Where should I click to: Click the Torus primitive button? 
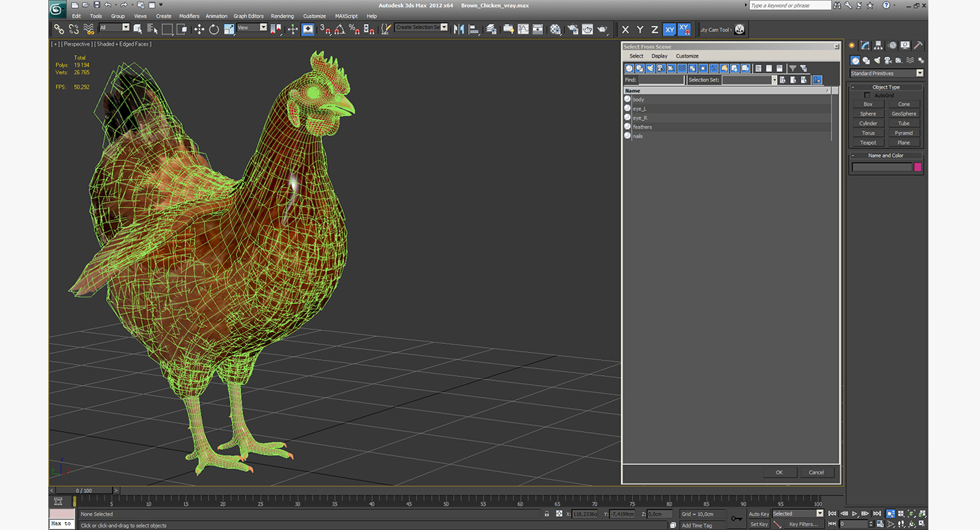tap(868, 133)
